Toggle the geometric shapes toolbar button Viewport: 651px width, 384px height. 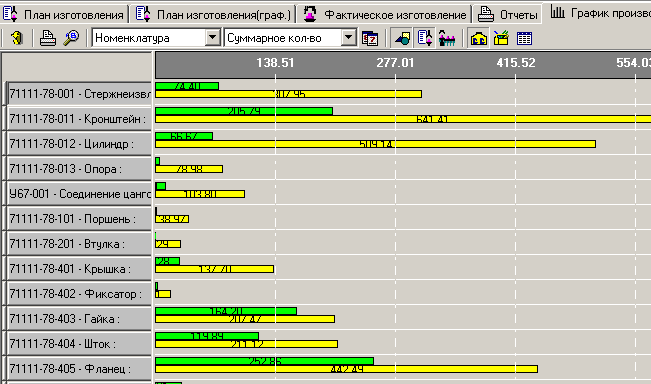[402, 38]
